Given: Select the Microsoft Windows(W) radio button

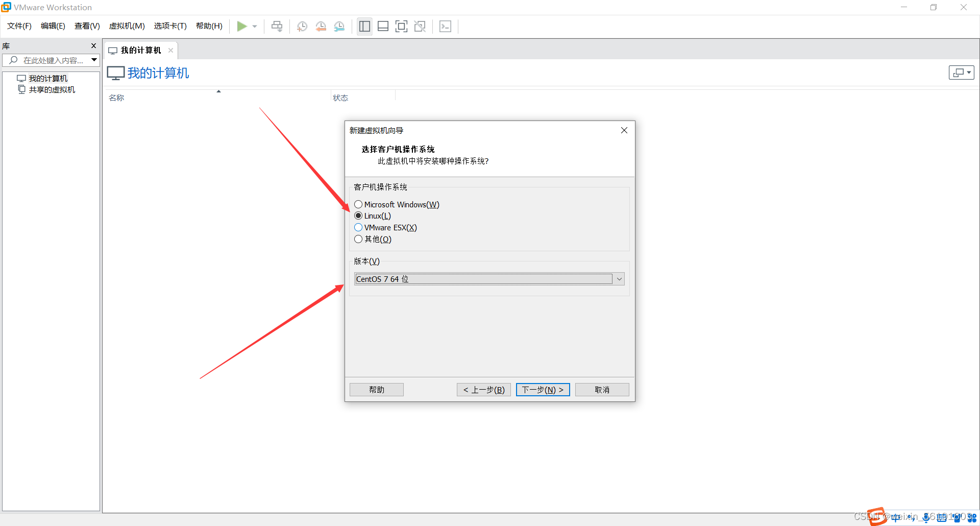Looking at the screenshot, I should click(x=358, y=204).
